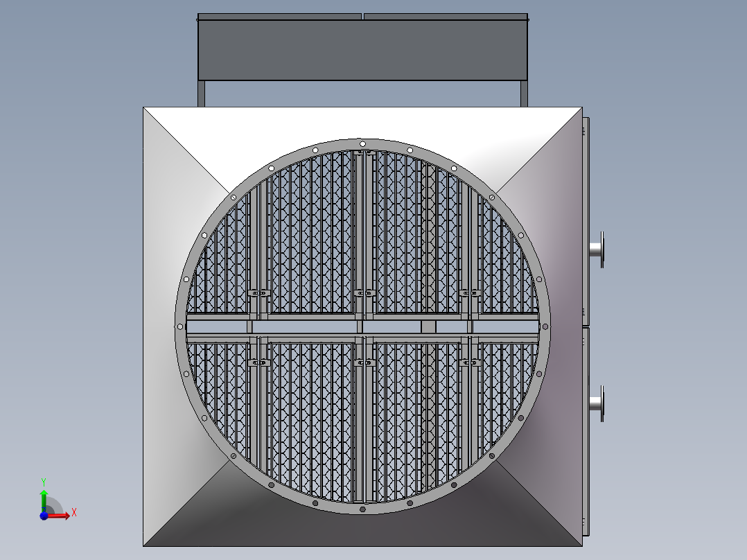Click the large rectangular box on top
This screenshot has height=560, width=747.
[x=363, y=49]
